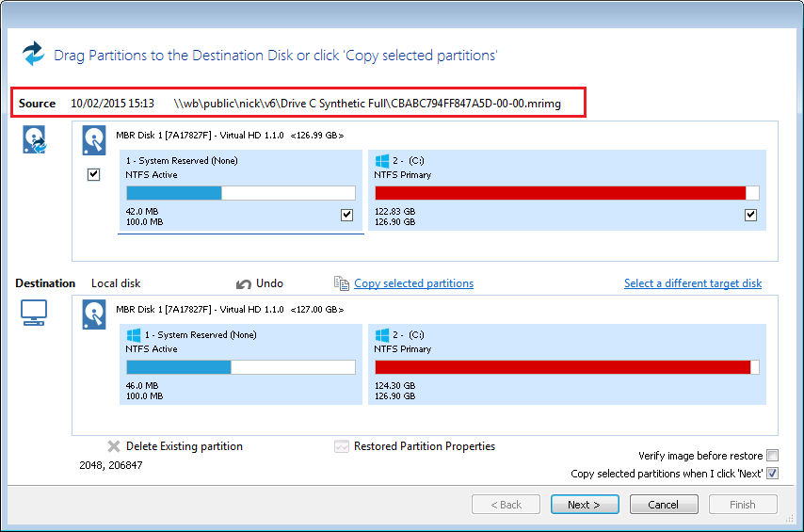
Task: Click the destination local disk monitor icon
Action: pos(34,314)
